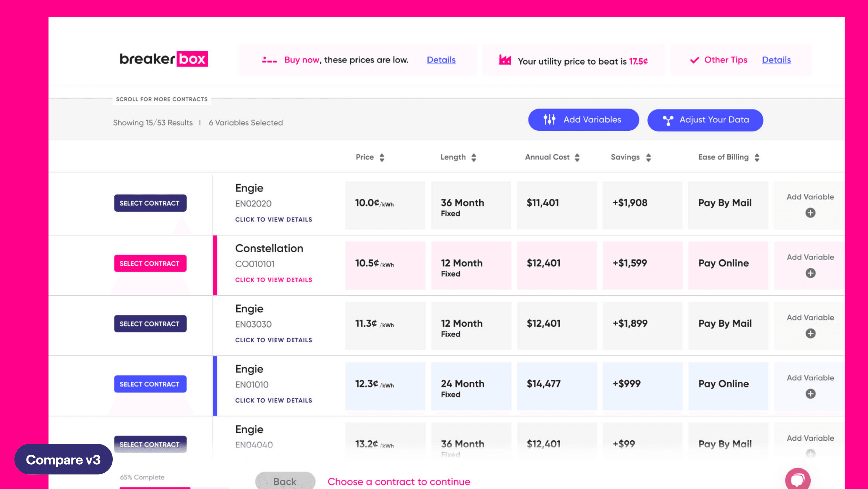This screenshot has width=868, height=489.
Task: Open the Add Variables button
Action: coord(583,120)
